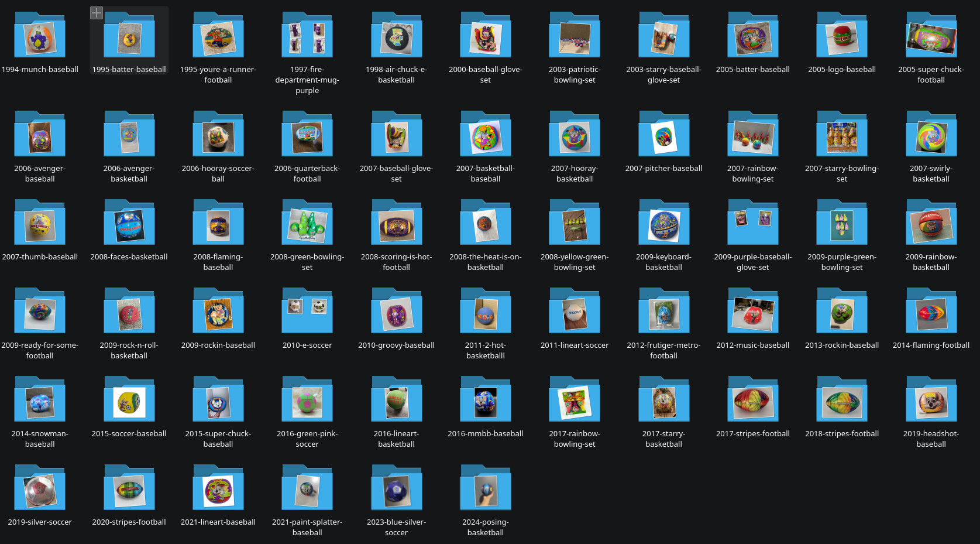
Task: Click the 2009-keyboard-basketball folder icon
Action: point(663,225)
